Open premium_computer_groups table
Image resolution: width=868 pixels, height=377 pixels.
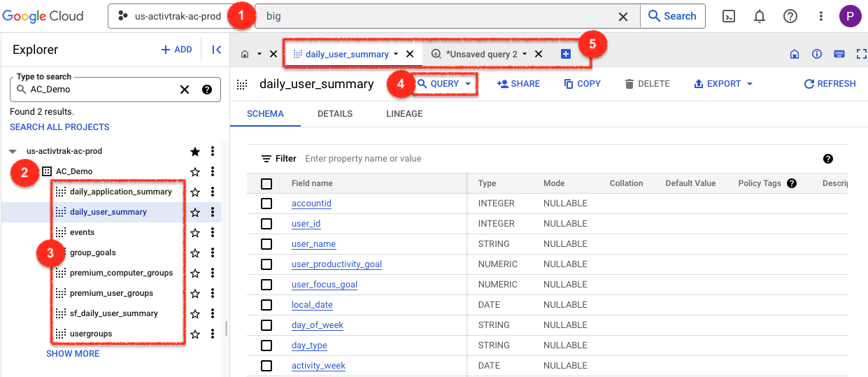(x=121, y=273)
